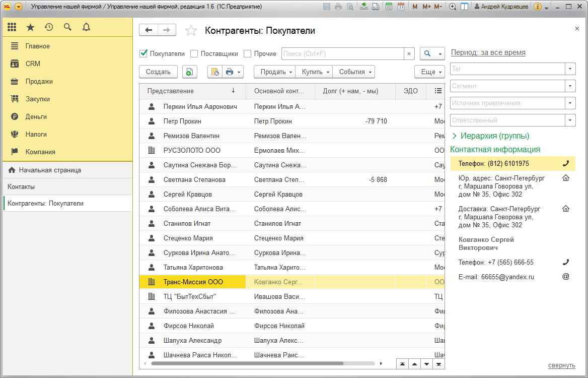The image size is (588, 378).
Task: Select the РУСЗОЛОТО ООО row
Action: 292,150
